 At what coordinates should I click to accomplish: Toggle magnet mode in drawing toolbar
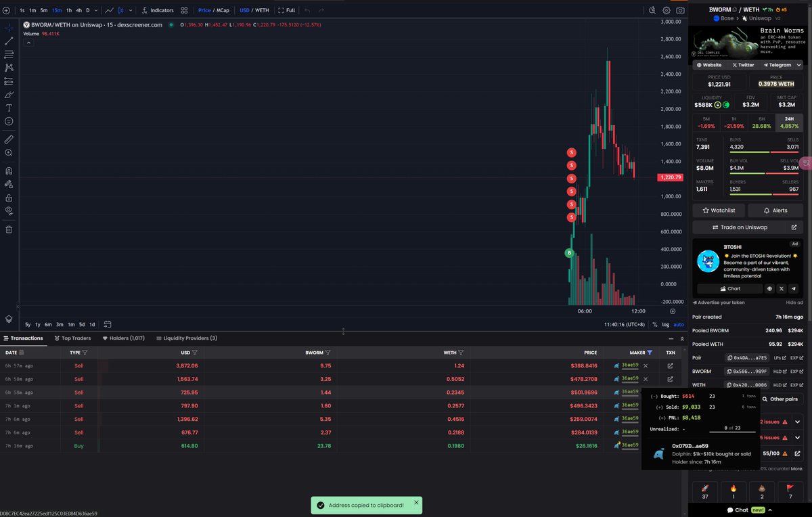[9, 171]
